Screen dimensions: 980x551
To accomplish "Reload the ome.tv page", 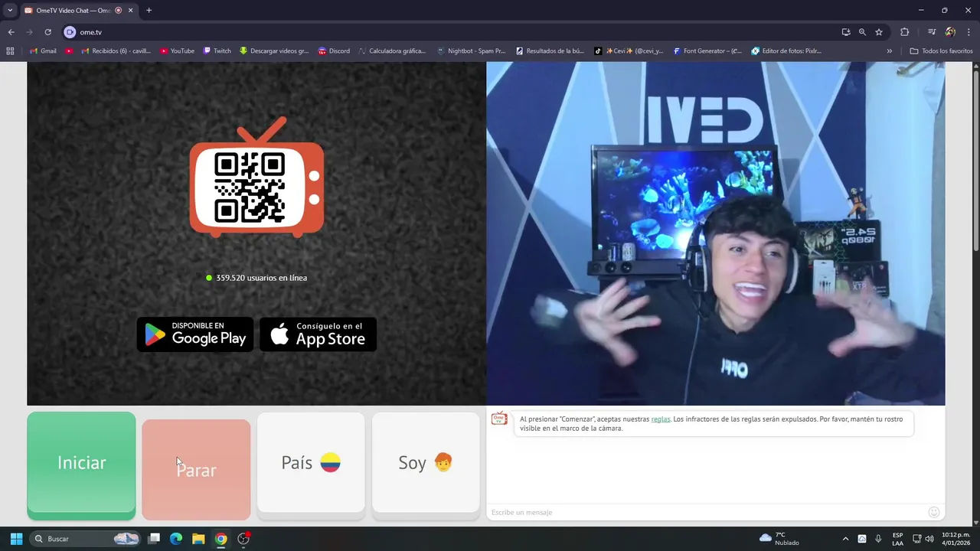I will click(47, 32).
